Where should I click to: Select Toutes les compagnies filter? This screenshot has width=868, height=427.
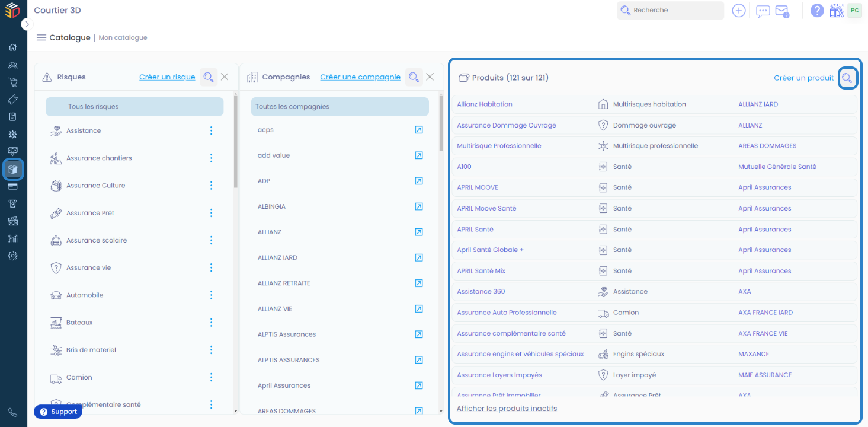coord(339,107)
